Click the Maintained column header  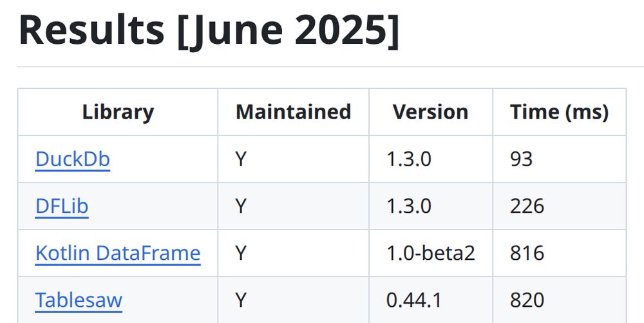point(293,112)
